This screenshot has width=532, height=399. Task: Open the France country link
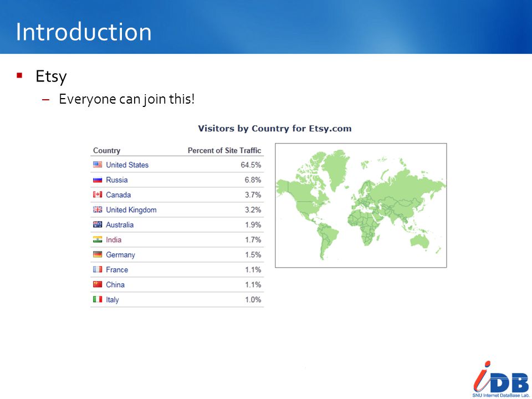[117, 270]
